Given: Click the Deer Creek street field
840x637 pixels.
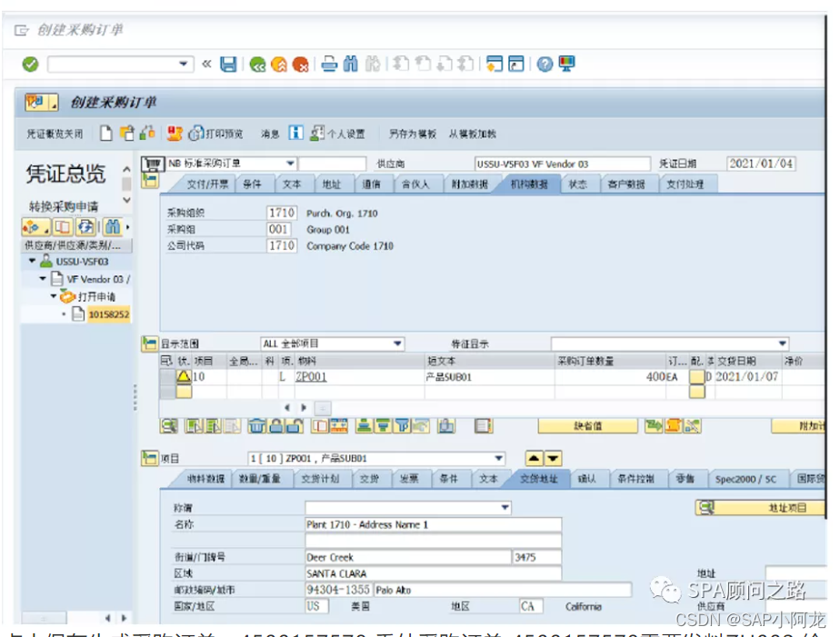Looking at the screenshot, I should click(408, 557).
